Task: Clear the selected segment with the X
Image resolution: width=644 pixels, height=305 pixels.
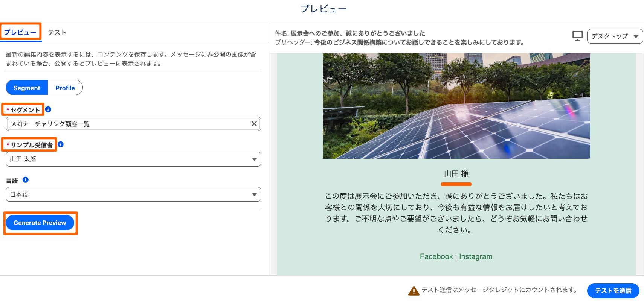Action: point(254,124)
